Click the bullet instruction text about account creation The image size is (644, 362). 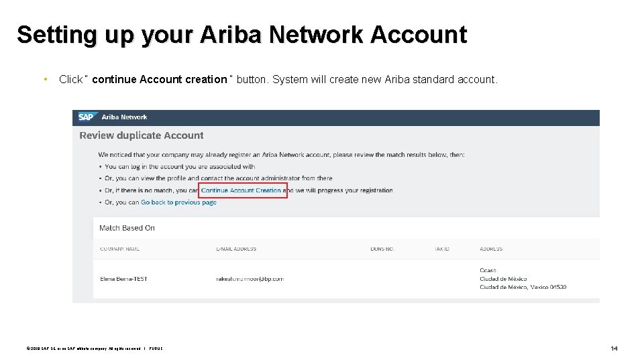coord(278,80)
